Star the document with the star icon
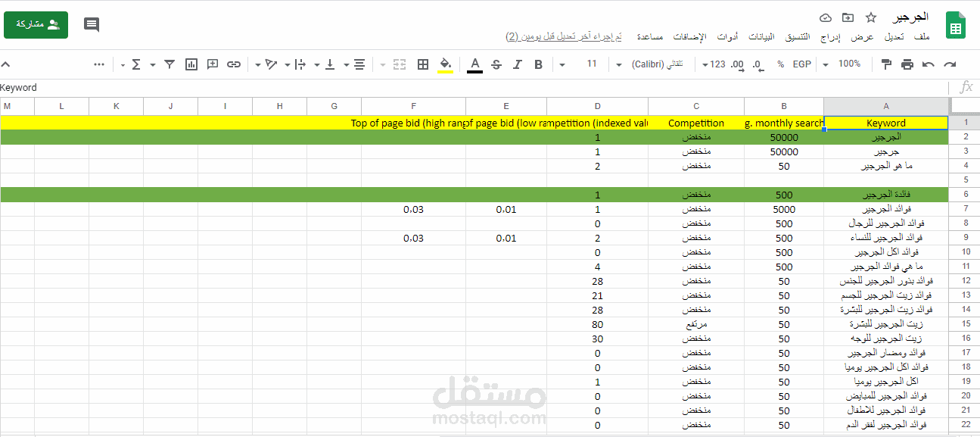The image size is (980, 437). point(870,17)
